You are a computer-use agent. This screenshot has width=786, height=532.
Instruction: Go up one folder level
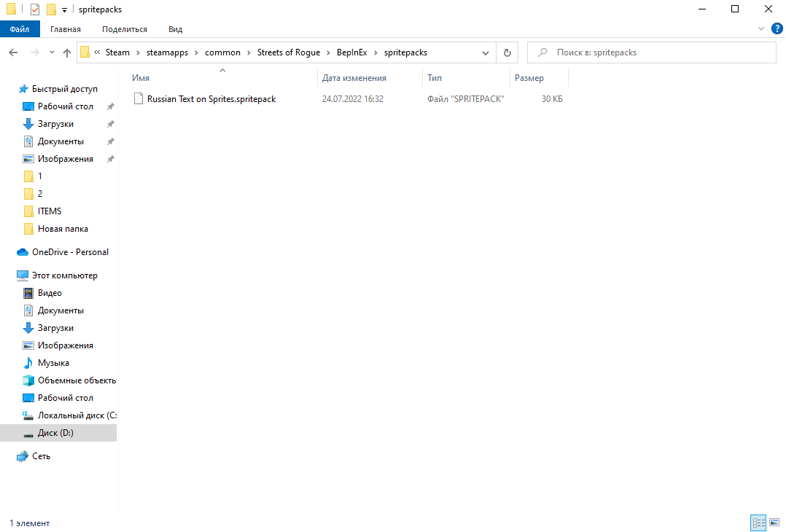coord(66,52)
